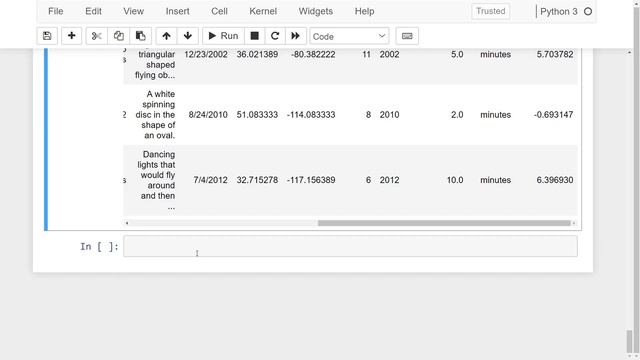
Task: Click the page vertical scrollbar thumb
Action: [629, 341]
